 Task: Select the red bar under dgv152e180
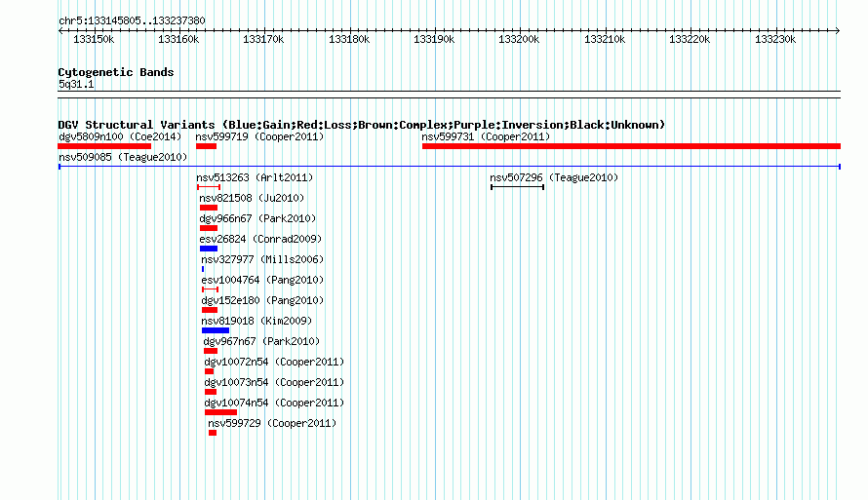pyautogui.click(x=210, y=310)
